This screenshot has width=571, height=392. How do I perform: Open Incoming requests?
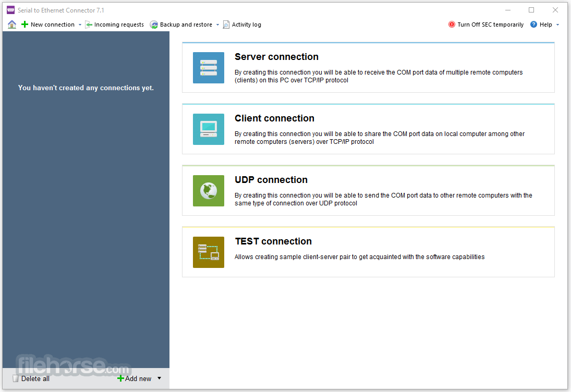coord(119,24)
